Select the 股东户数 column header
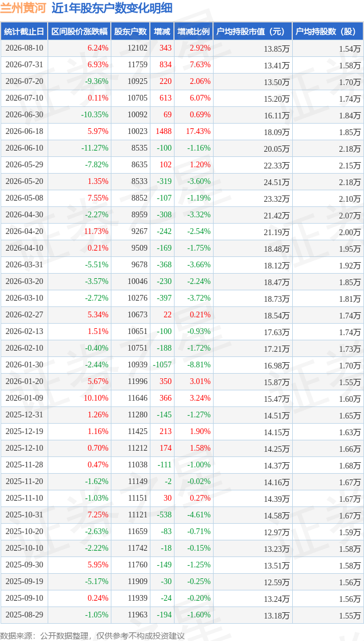Image resolution: width=364 pixels, height=641 pixels. click(130, 31)
